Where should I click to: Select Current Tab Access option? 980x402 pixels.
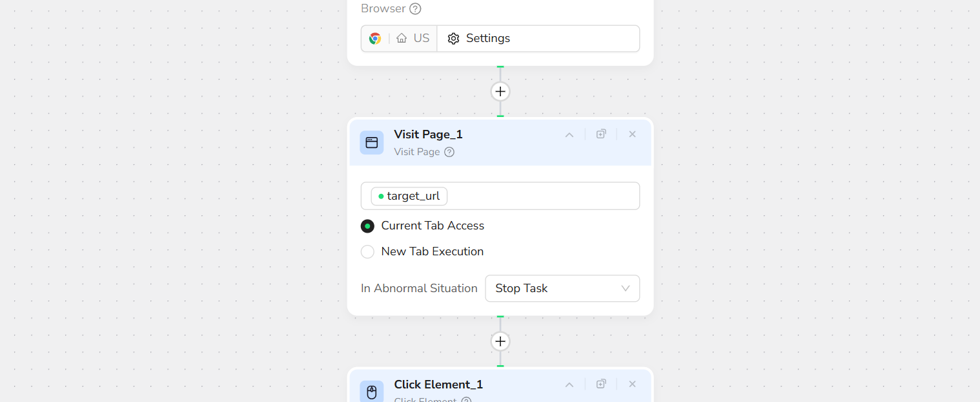(367, 226)
